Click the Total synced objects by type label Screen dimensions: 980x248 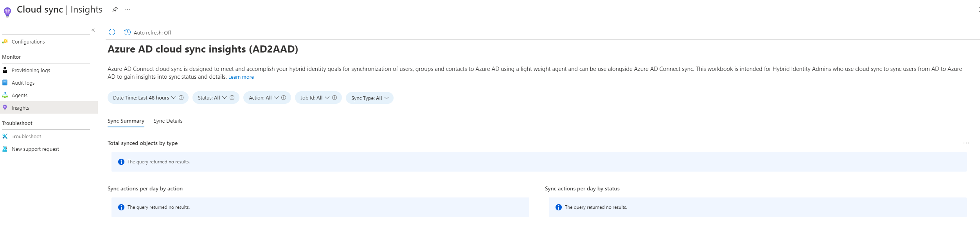coord(142,143)
